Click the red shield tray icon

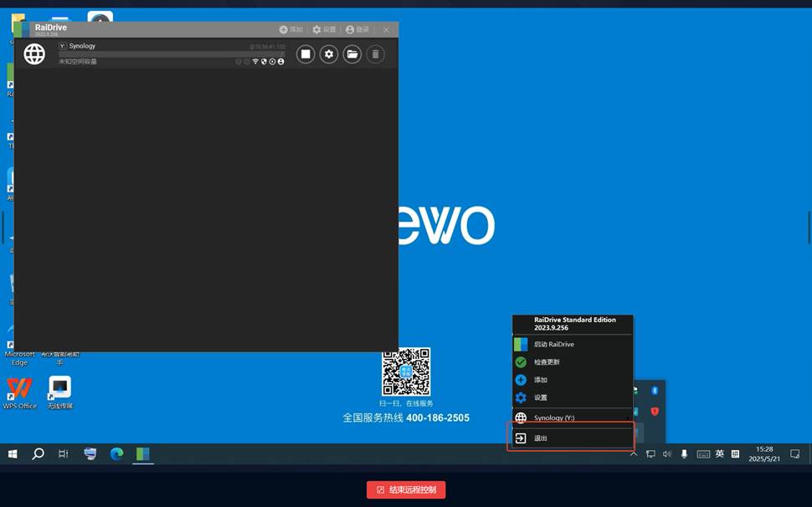(x=655, y=412)
